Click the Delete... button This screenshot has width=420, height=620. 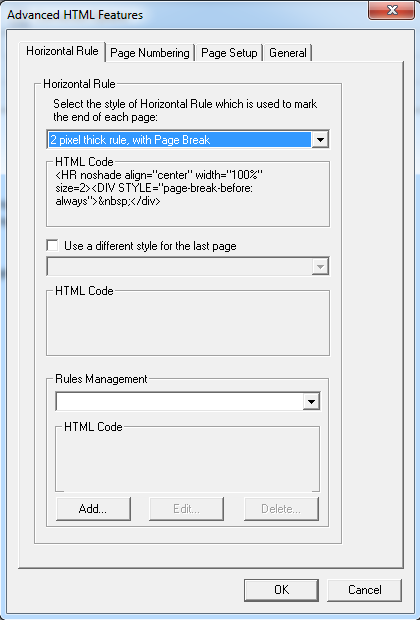pos(281,509)
